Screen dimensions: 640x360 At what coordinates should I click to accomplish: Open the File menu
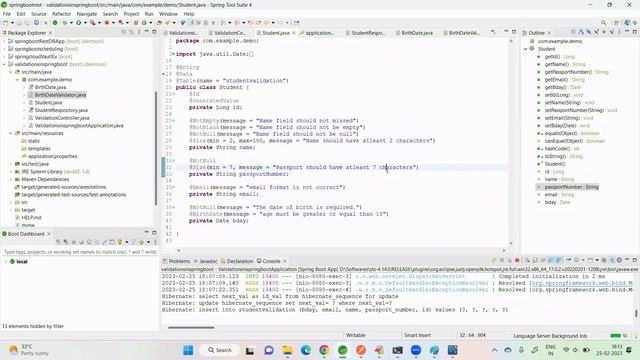coord(7,14)
